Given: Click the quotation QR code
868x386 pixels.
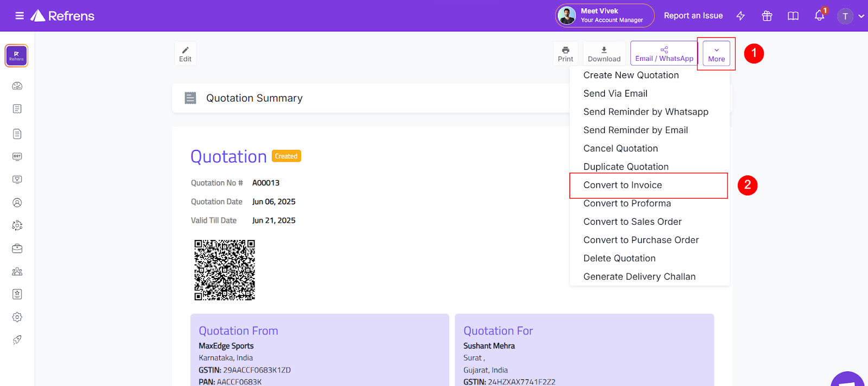Looking at the screenshot, I should tap(225, 270).
